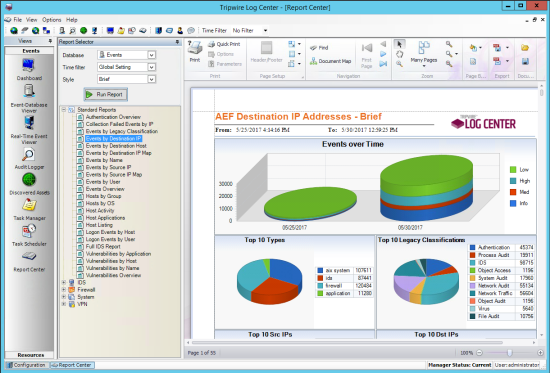Pin the Report Selector panel

[177, 42]
